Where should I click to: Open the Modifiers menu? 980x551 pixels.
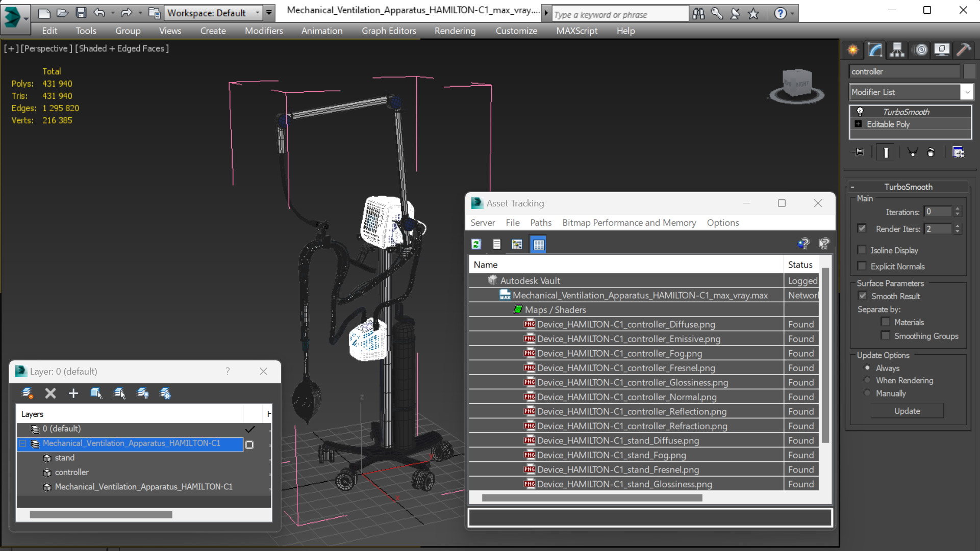(264, 31)
